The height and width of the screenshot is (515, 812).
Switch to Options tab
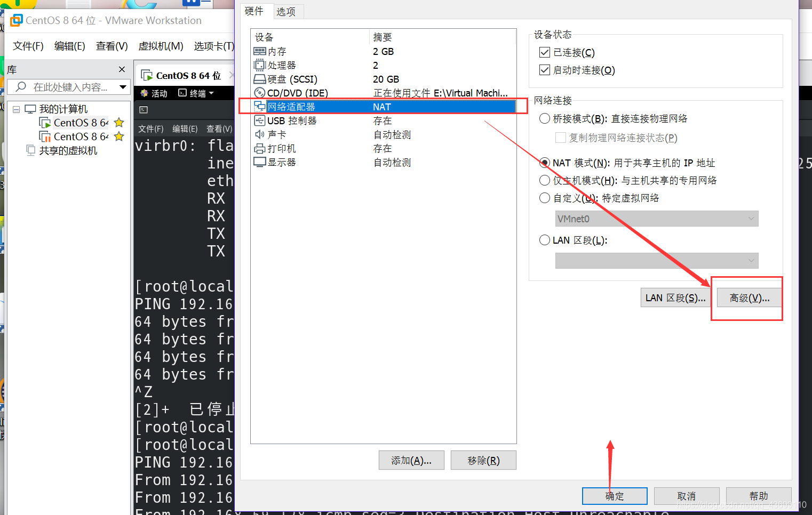coord(286,12)
